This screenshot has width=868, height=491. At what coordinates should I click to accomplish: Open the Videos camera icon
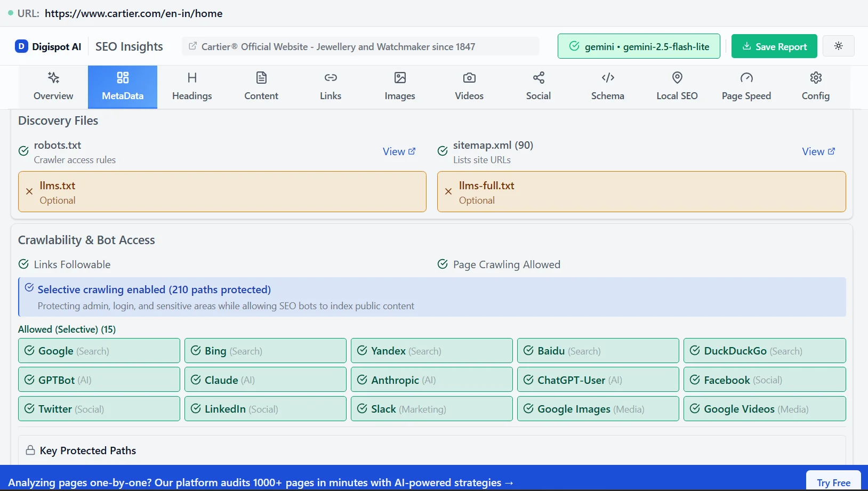pyautogui.click(x=469, y=78)
